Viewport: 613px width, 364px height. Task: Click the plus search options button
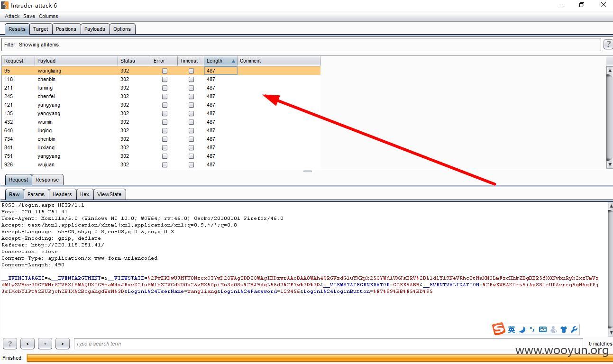point(45,344)
